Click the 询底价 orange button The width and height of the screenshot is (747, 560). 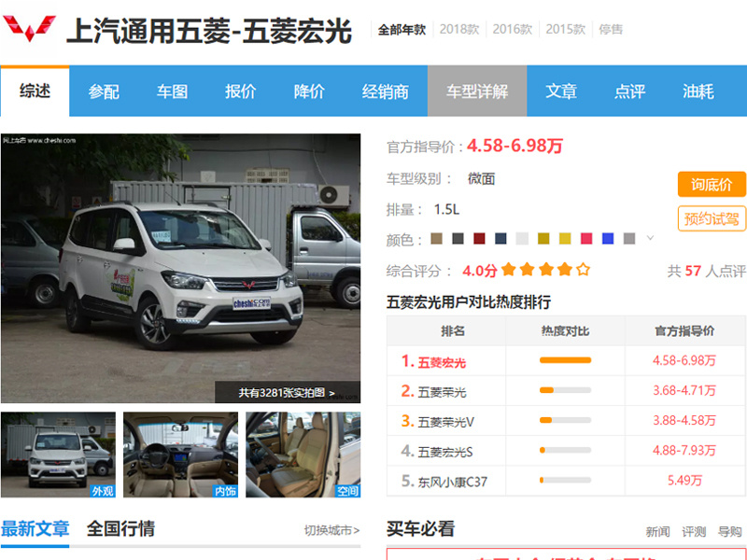click(712, 184)
